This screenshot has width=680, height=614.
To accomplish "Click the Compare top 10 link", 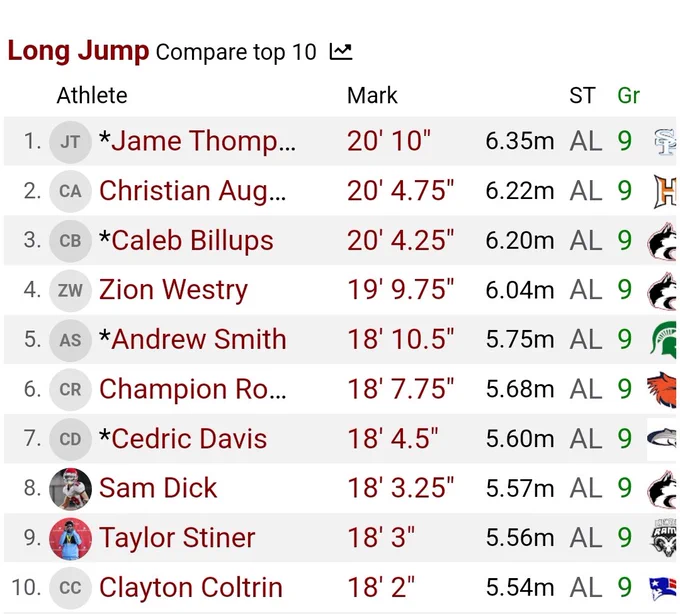I will [x=236, y=52].
